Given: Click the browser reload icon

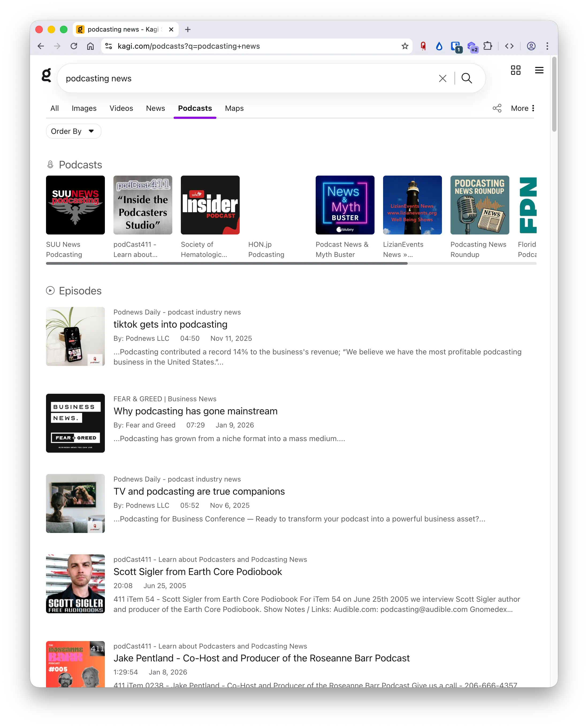Looking at the screenshot, I should 74,46.
